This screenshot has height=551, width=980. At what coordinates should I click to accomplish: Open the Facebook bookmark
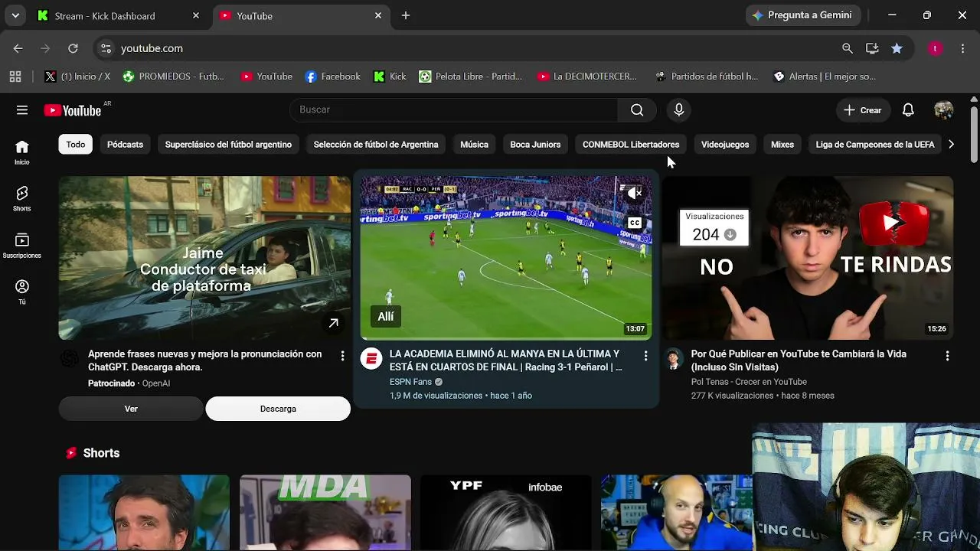coord(332,77)
